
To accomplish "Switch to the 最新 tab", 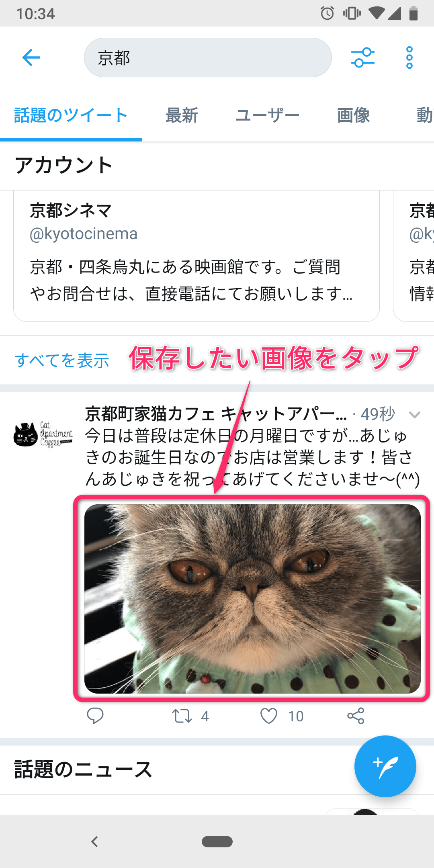I will click(182, 115).
